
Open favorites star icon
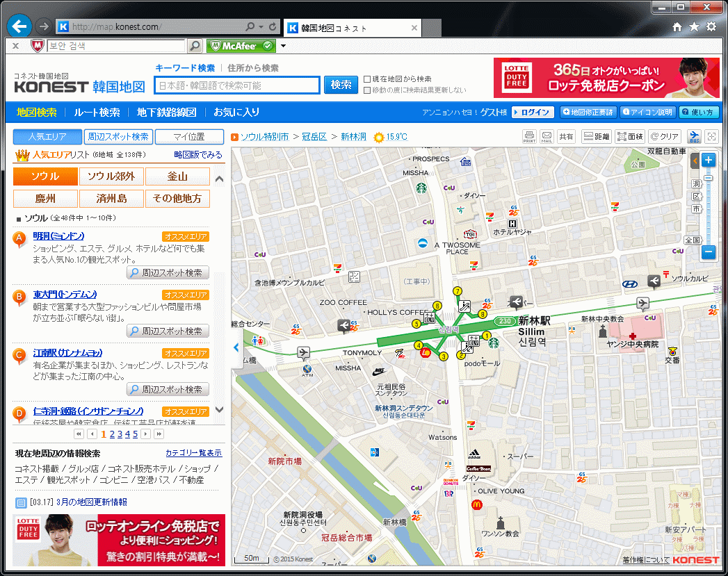pyautogui.click(x=694, y=27)
